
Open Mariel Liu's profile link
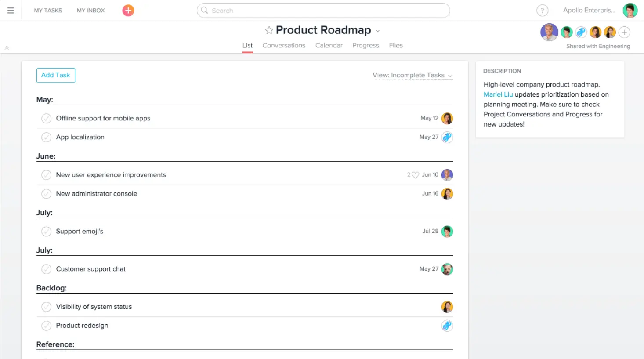click(x=498, y=94)
